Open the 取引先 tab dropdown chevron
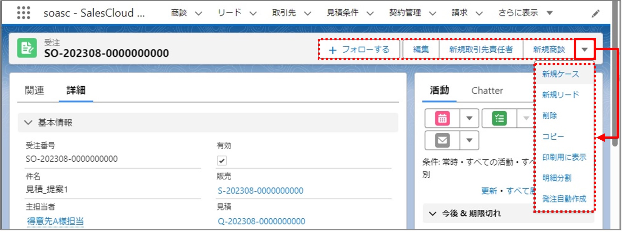The image size is (644, 232). point(307,13)
